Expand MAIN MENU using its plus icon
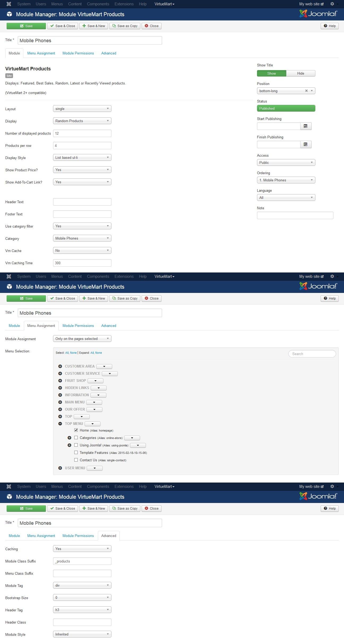This screenshot has width=344, height=644. coord(60,402)
